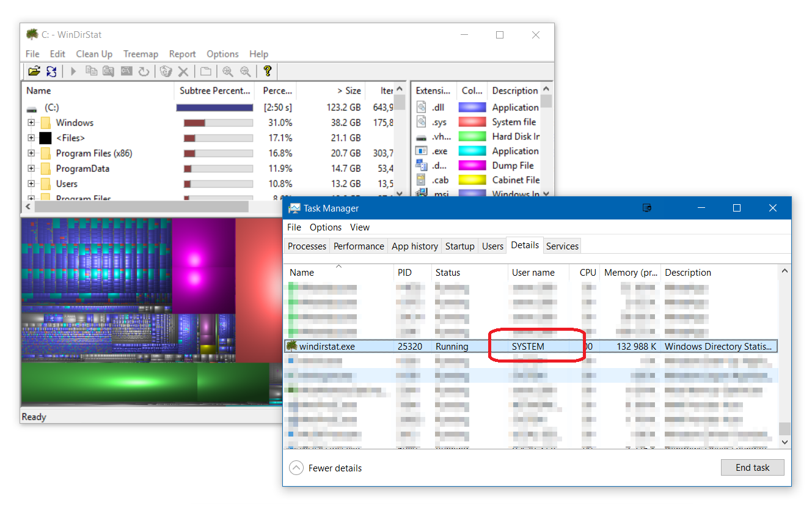Click the End task button
The height and width of the screenshot is (505, 812).
pyautogui.click(x=752, y=468)
